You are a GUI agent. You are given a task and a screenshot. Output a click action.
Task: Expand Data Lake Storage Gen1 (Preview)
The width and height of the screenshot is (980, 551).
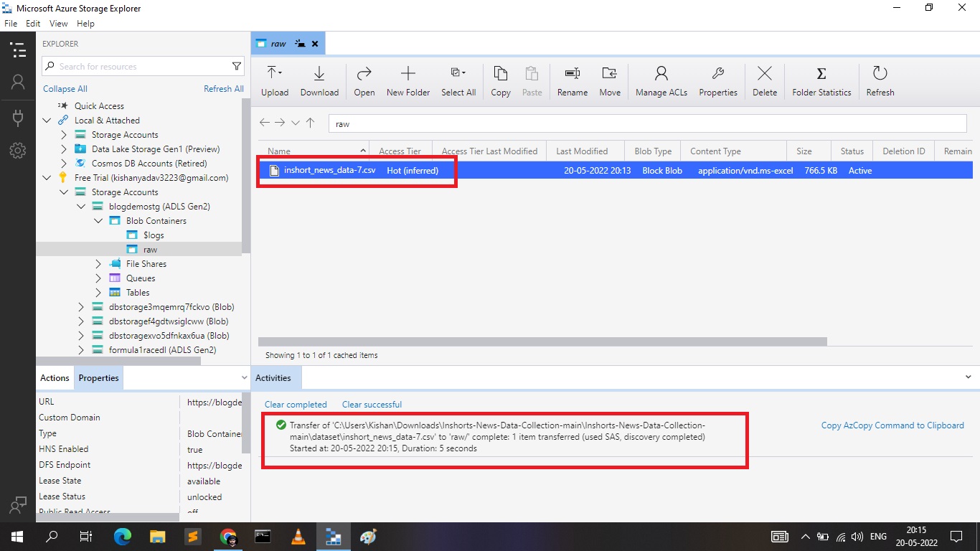64,149
